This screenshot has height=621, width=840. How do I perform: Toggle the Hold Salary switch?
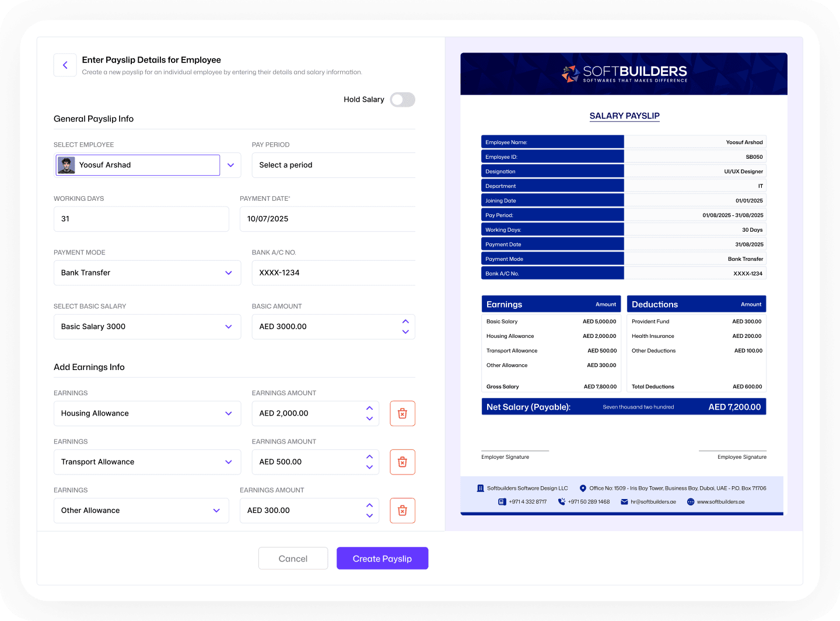point(402,100)
